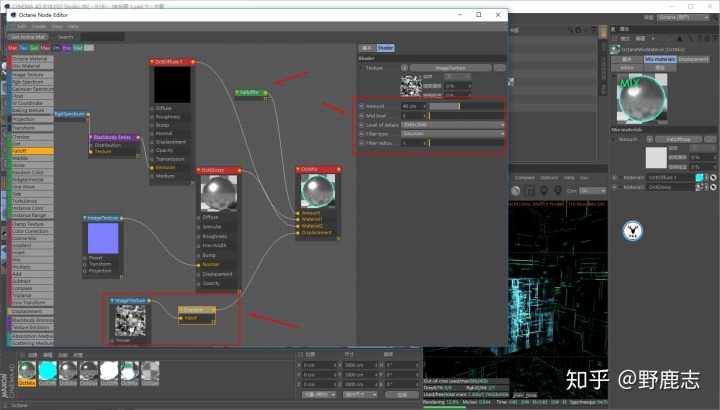Viewport: 720px width, 410px height.
Task: Focus the Search field in Node Editor
Action: tap(102, 37)
